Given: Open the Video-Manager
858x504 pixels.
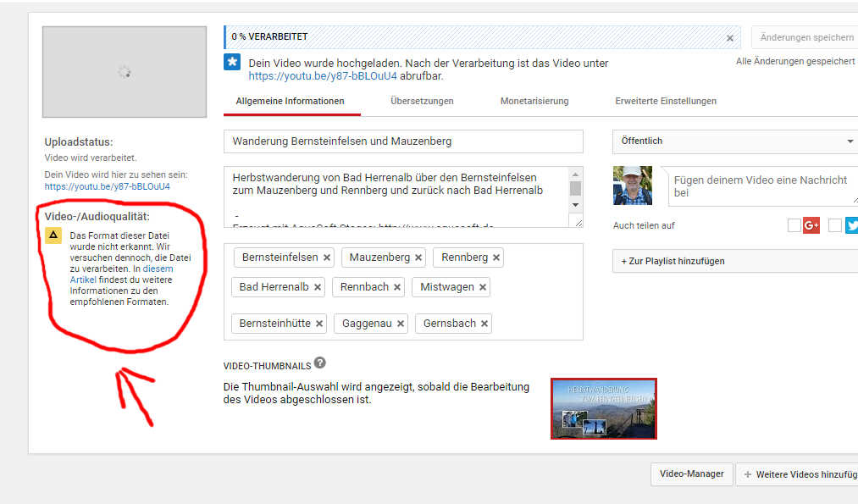Looking at the screenshot, I should pyautogui.click(x=691, y=474).
